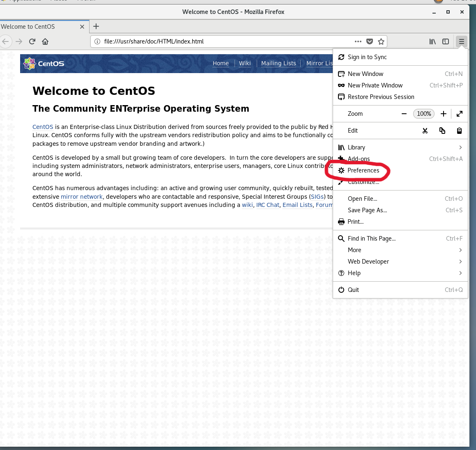Click the Welcome to CentOS heading

94,91
